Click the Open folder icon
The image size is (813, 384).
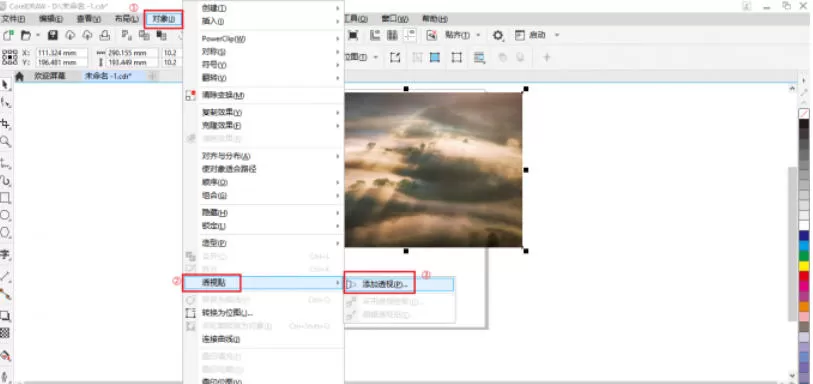coord(25,35)
